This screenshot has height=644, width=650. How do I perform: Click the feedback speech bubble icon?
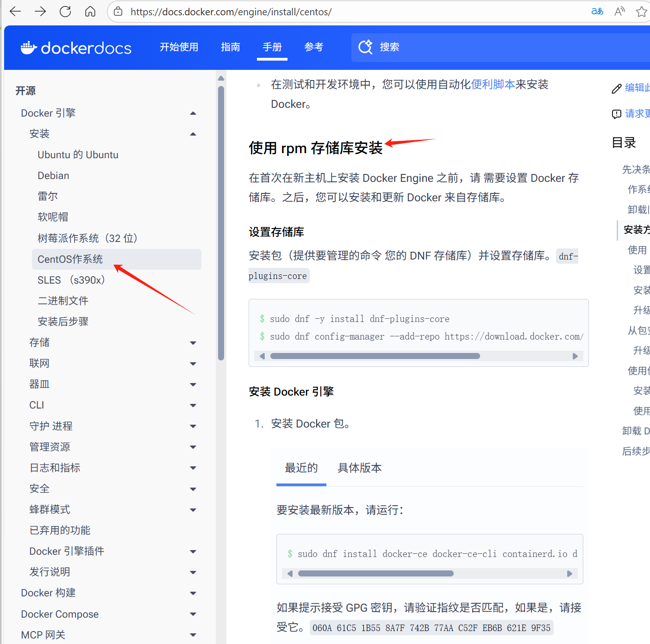tap(616, 114)
